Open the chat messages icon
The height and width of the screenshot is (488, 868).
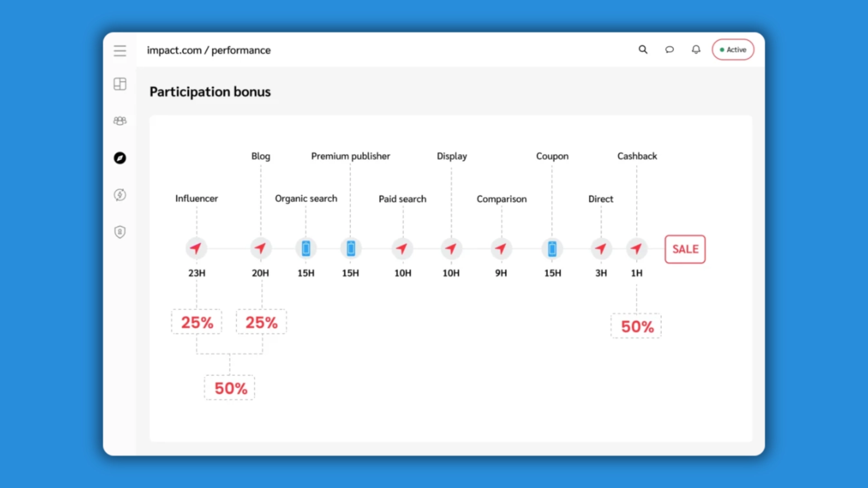669,50
